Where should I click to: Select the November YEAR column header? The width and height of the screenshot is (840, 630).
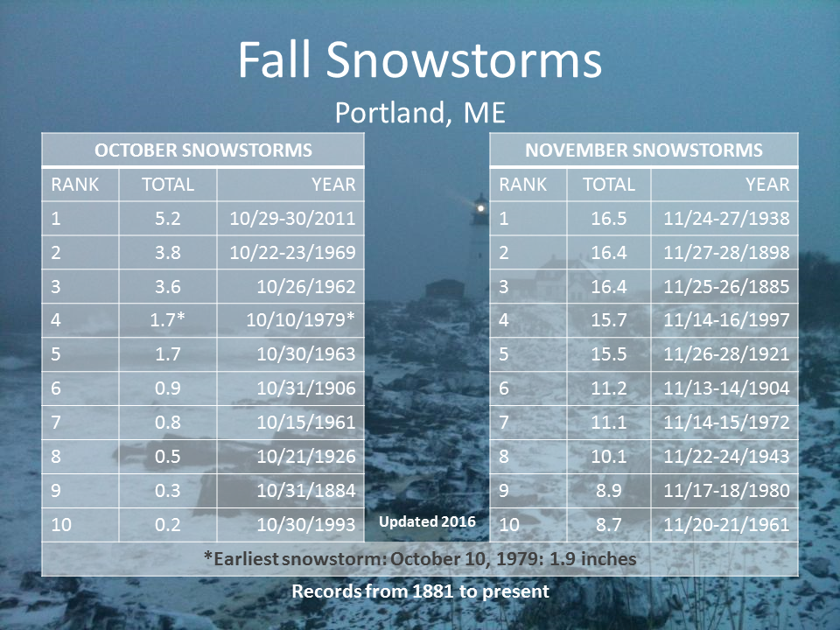(724, 185)
